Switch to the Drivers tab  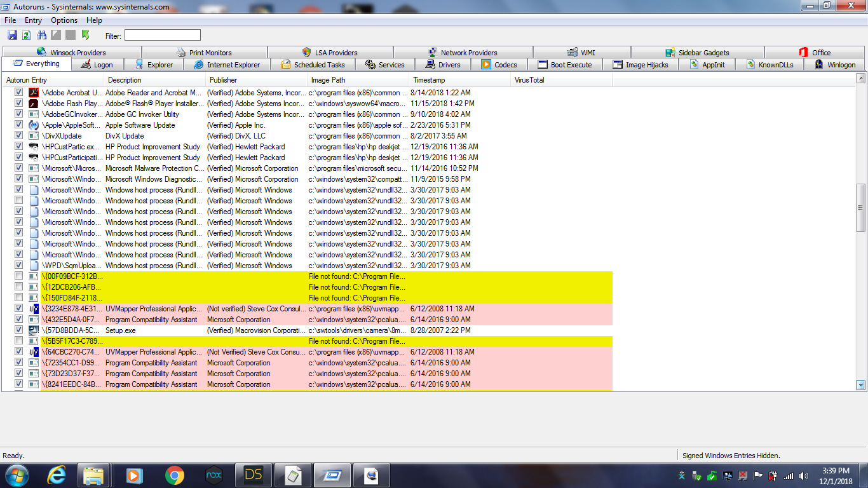(x=443, y=65)
